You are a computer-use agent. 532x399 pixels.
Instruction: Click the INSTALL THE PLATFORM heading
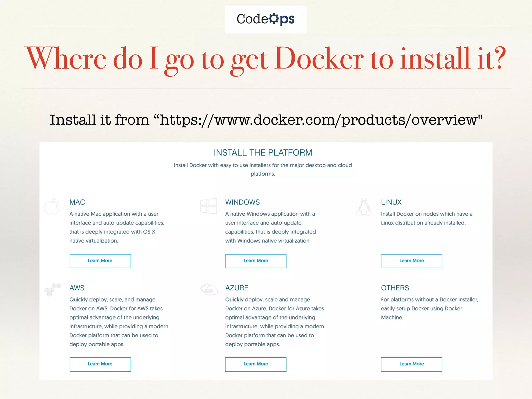coord(263,153)
